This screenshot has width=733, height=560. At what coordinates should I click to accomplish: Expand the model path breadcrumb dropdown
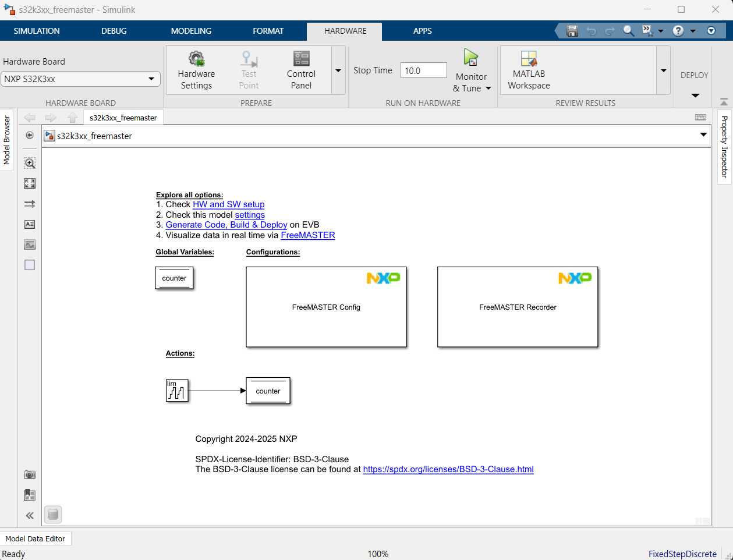703,135
